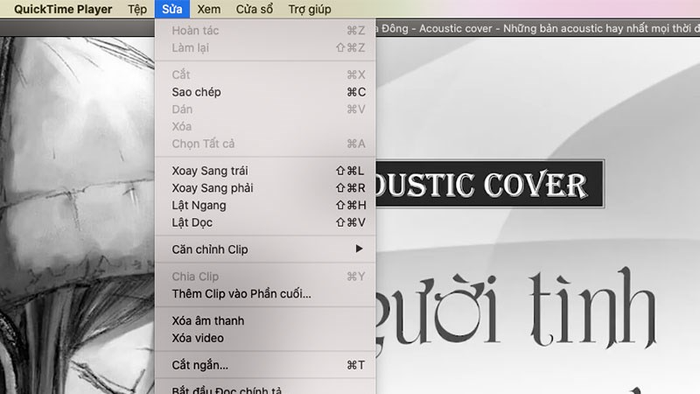The width and height of the screenshot is (700, 394).
Task: Select Xoay Sang trái
Action: point(265,170)
